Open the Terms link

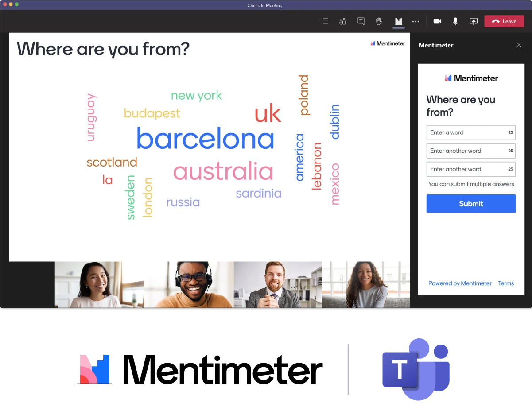pos(506,283)
